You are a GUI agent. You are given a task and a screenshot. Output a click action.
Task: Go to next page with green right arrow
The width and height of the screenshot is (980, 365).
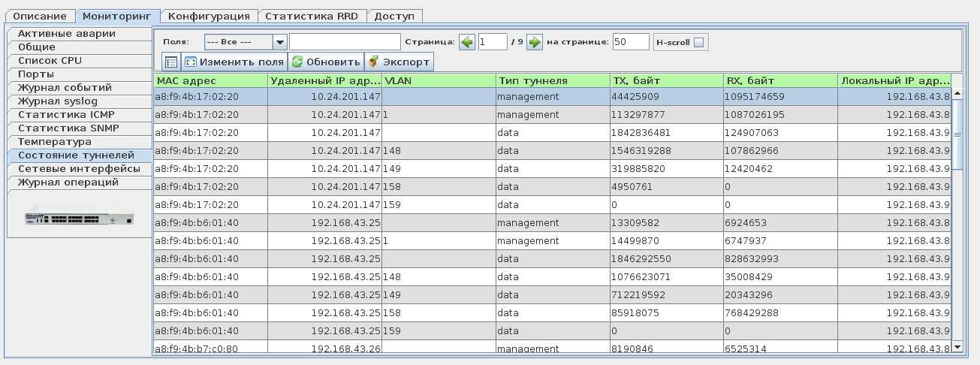point(535,42)
